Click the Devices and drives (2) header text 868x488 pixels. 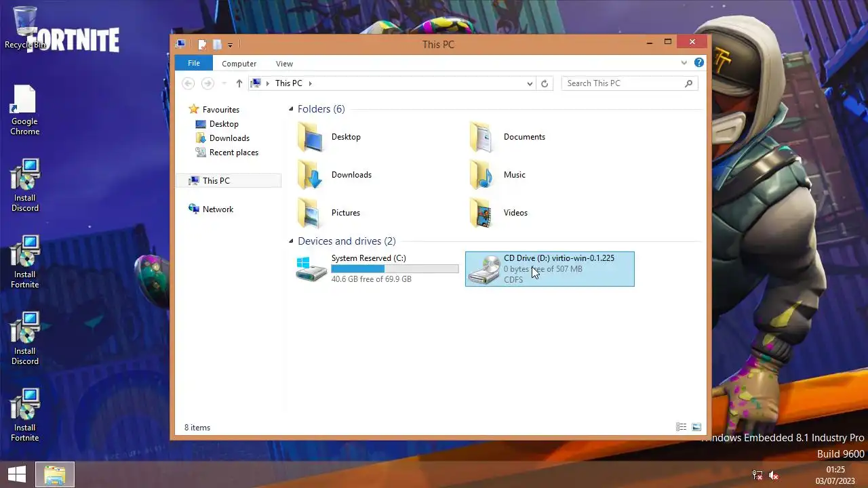(347, 241)
